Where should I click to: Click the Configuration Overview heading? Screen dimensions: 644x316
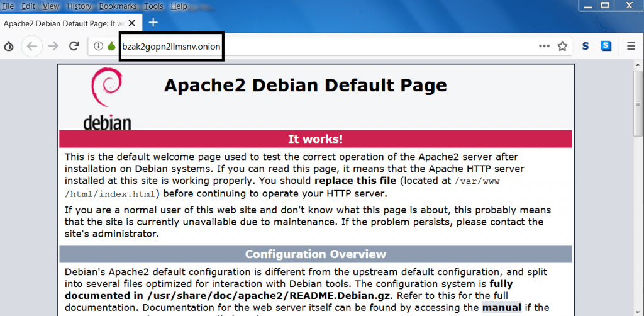coord(316,254)
